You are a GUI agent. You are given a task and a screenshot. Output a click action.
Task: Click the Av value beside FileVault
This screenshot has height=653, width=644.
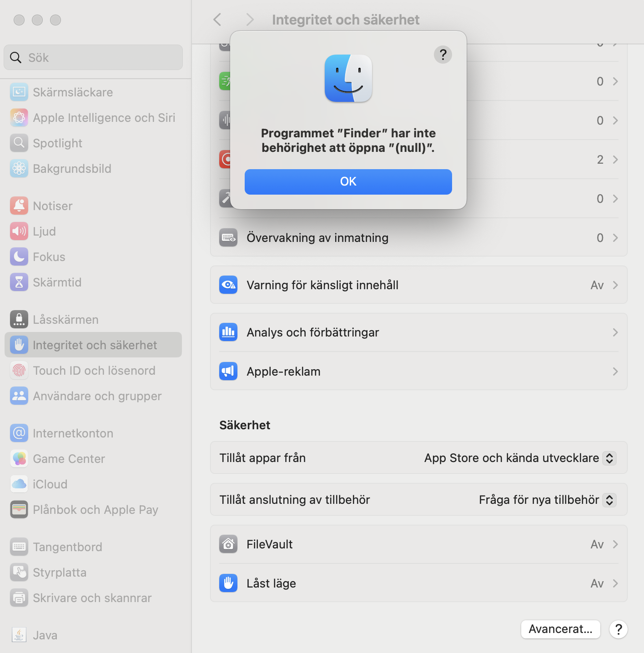[597, 544]
